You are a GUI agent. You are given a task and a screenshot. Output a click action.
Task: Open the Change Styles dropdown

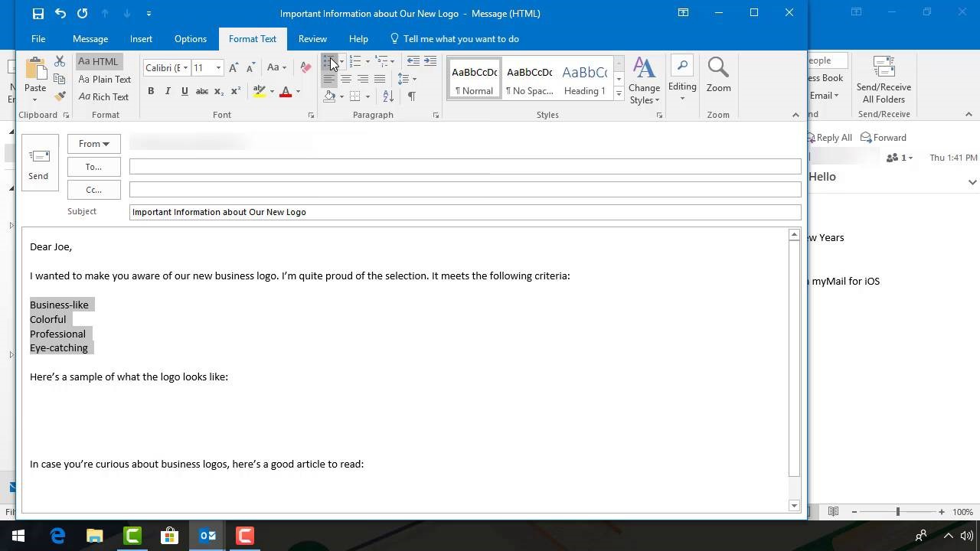coord(645,80)
